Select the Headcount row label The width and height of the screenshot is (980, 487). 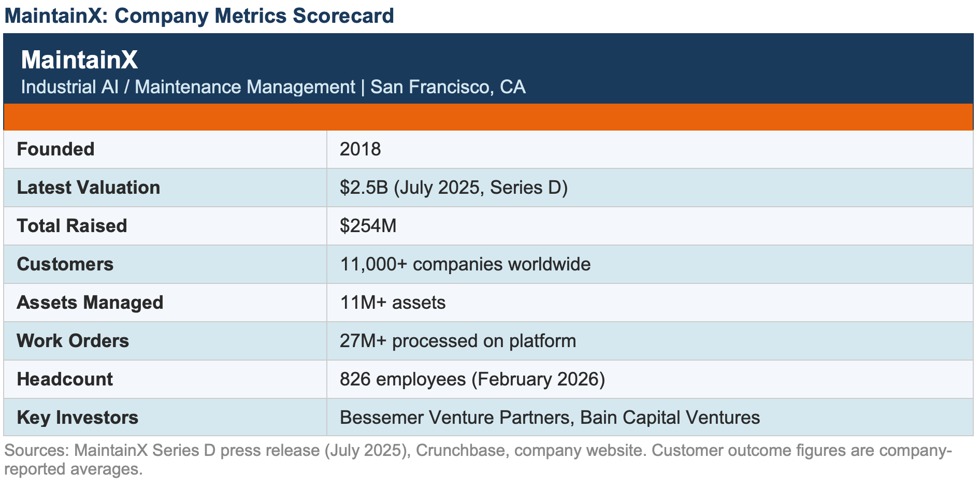coord(65,379)
